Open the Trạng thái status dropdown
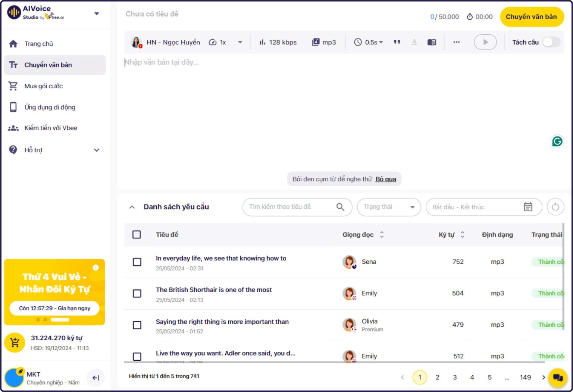This screenshot has height=392, width=573. 389,207
